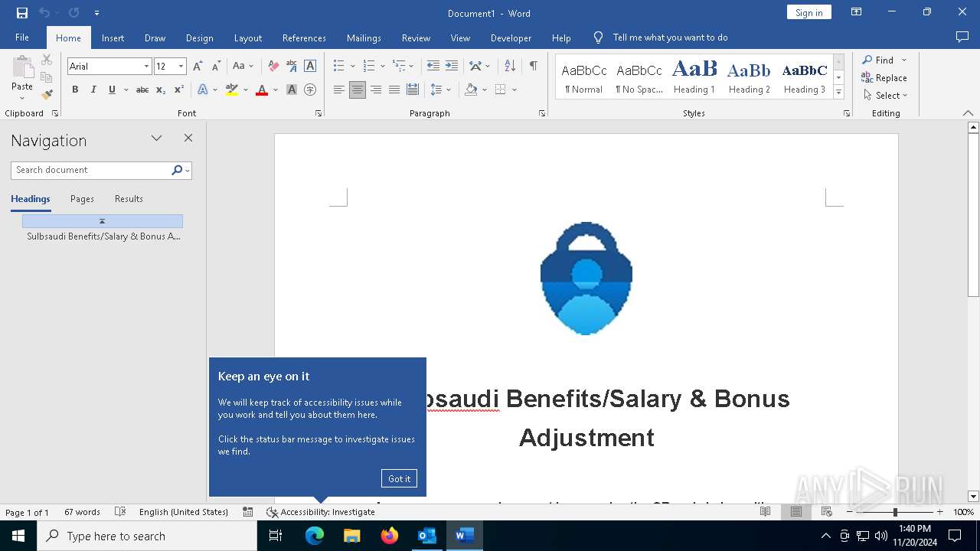Expand the Styles gallery More arrow
Viewport: 980px width, 551px height.
(x=838, y=93)
